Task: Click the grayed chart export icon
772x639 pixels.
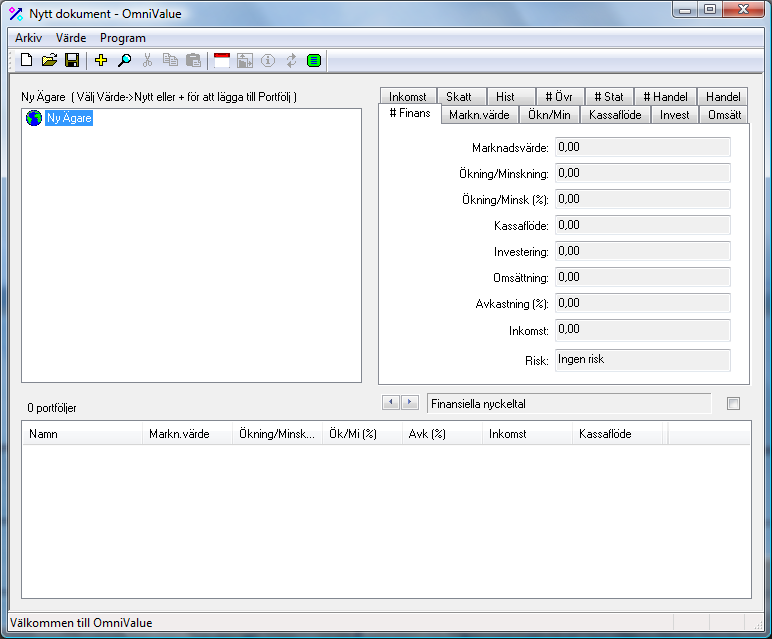Action: pos(245,61)
